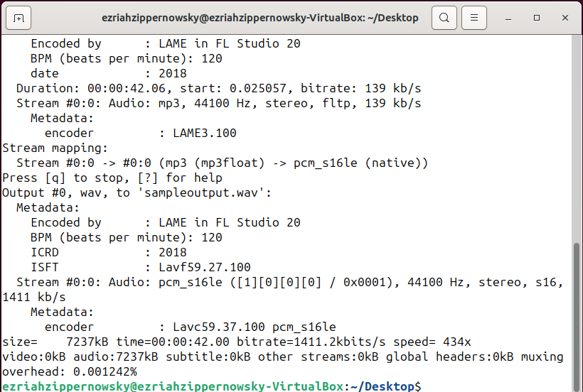This screenshot has height=392, width=583.
Task: Open the terminal search
Action: pyautogui.click(x=444, y=18)
